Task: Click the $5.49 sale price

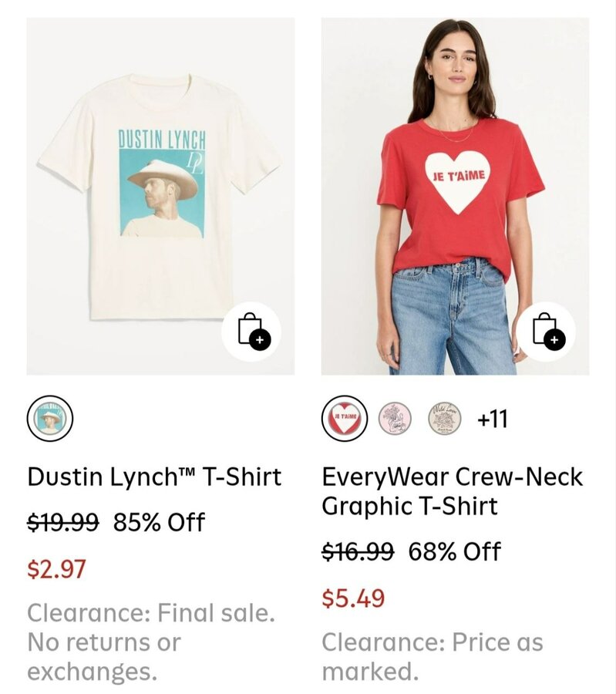Action: pyautogui.click(x=352, y=598)
